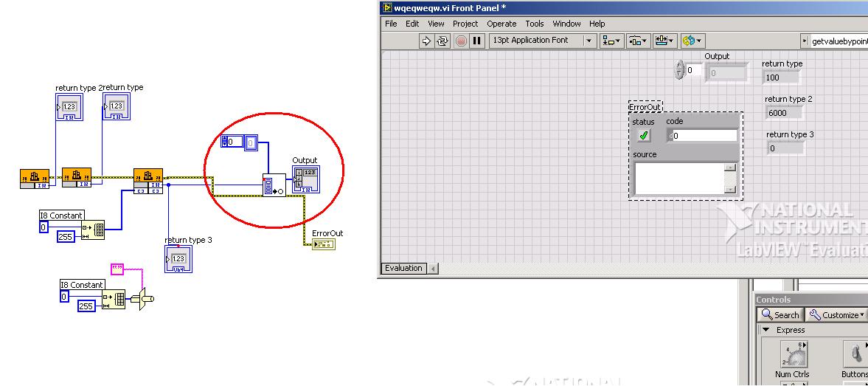Open the Window menu
The image size is (868, 386).
[567, 24]
